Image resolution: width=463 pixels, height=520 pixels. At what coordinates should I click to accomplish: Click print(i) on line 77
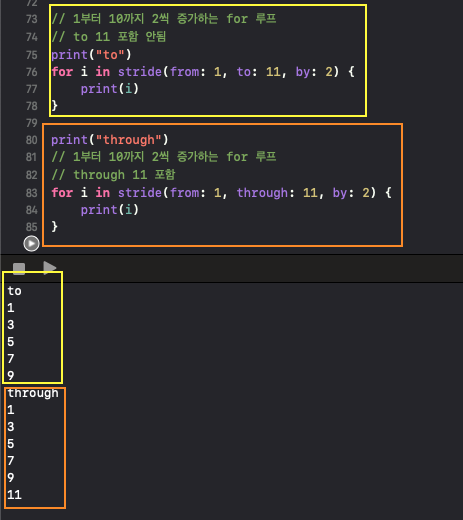coord(110,89)
